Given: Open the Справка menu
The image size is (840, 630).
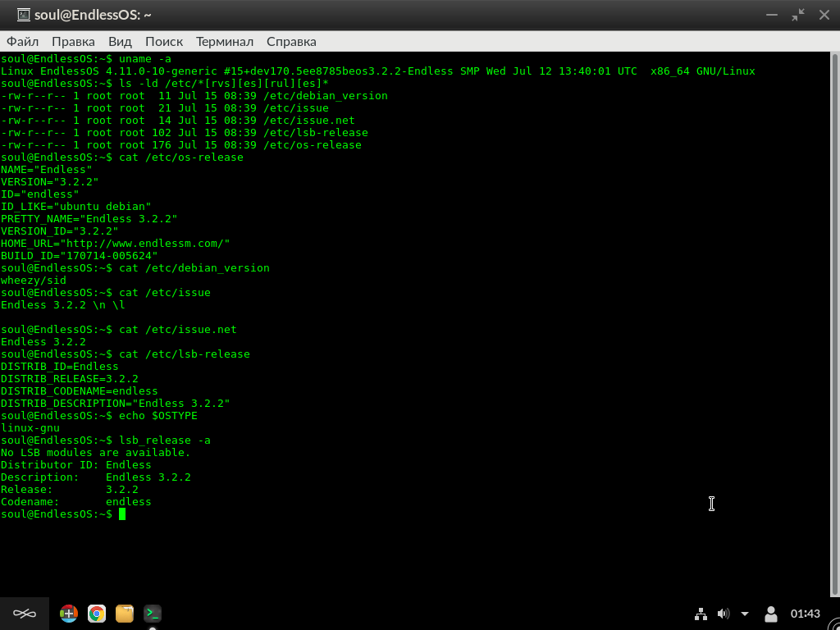Looking at the screenshot, I should pos(291,41).
